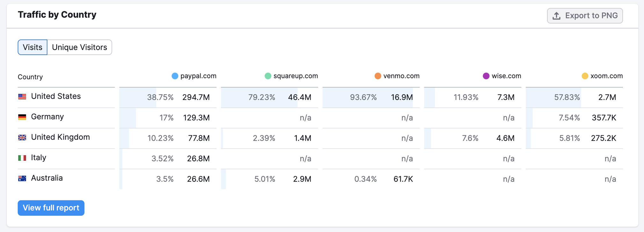This screenshot has width=644, height=232.
Task: Click the 294.7M visits value
Action: click(x=196, y=97)
